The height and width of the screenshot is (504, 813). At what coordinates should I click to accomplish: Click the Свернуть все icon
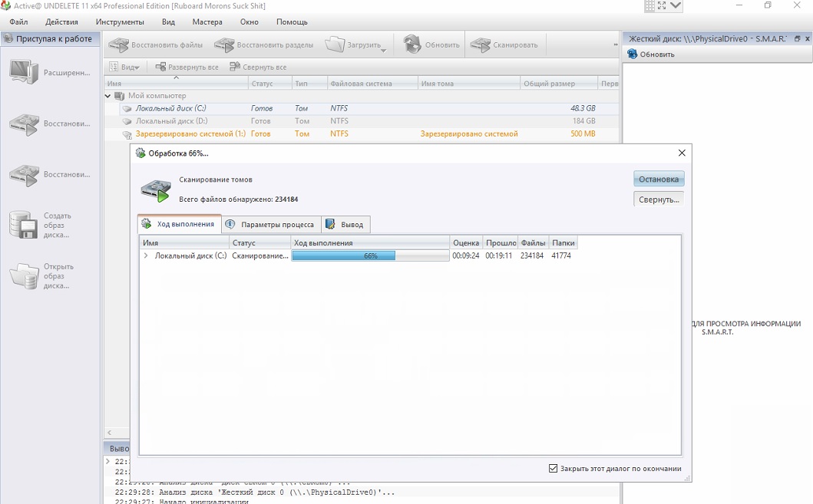point(235,66)
